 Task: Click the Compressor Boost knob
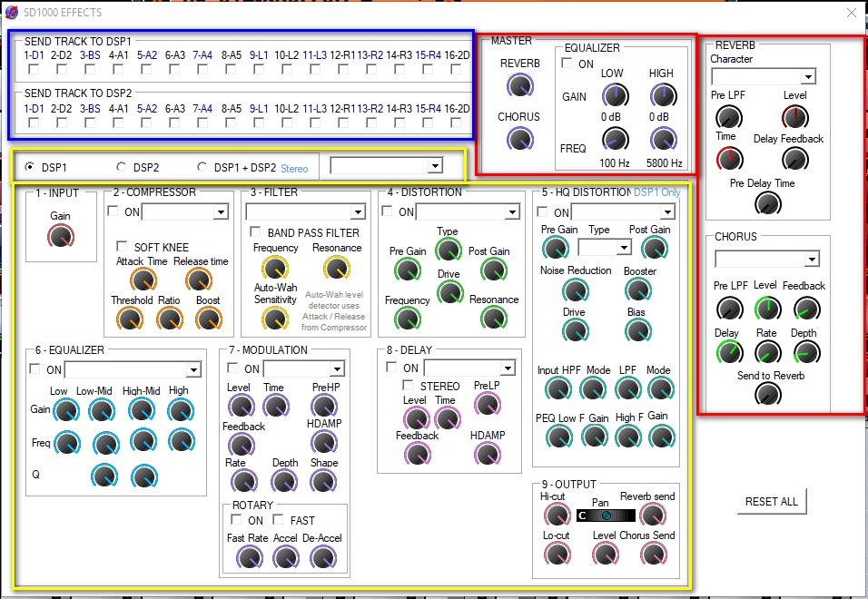[x=209, y=319]
